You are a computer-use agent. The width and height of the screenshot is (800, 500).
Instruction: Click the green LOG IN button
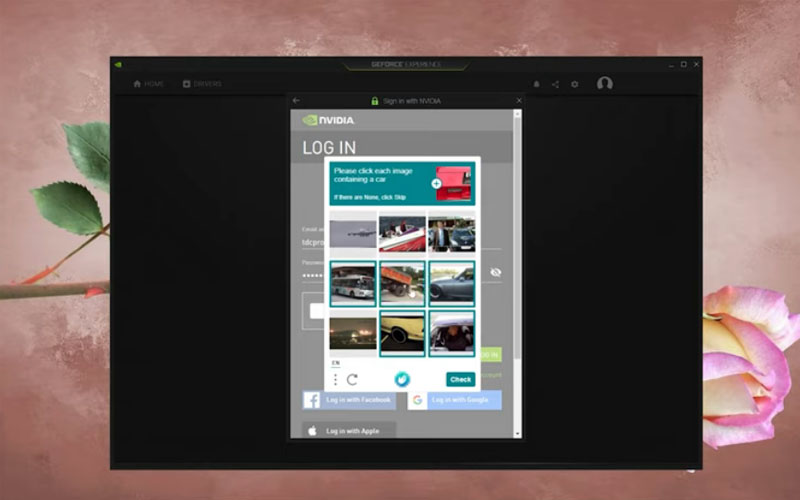point(491,355)
